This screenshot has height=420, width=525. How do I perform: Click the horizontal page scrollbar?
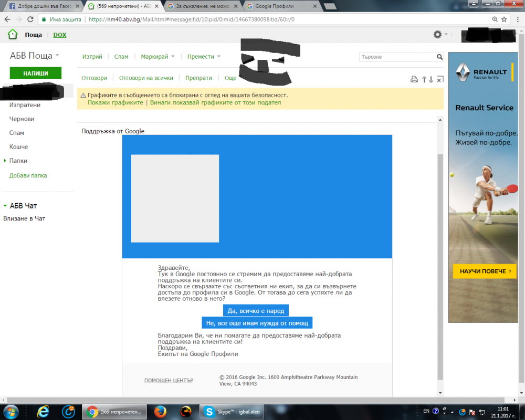coord(256,400)
